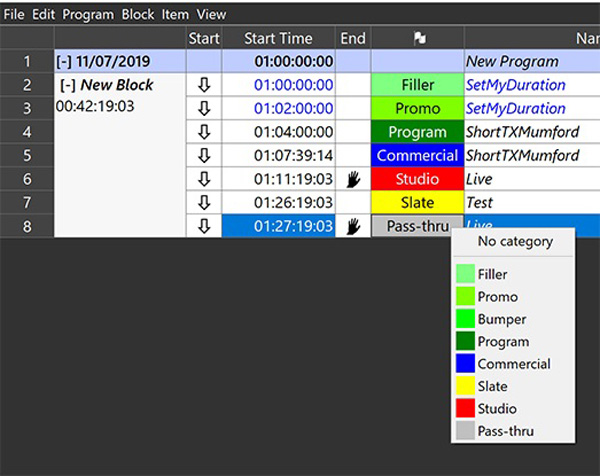This screenshot has height=476, width=600.
Task: Choose Commercial in the category popup
Action: [x=513, y=364]
